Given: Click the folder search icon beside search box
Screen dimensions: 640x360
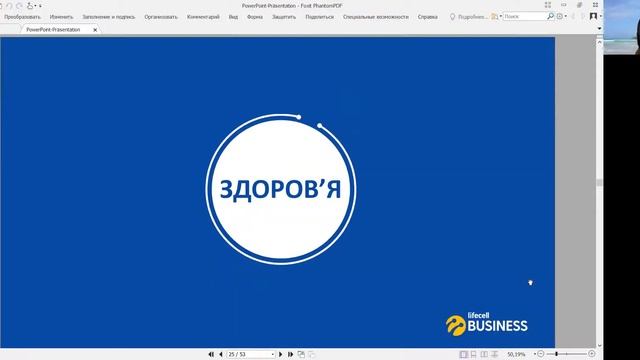Looking at the screenshot, I should click(494, 17).
